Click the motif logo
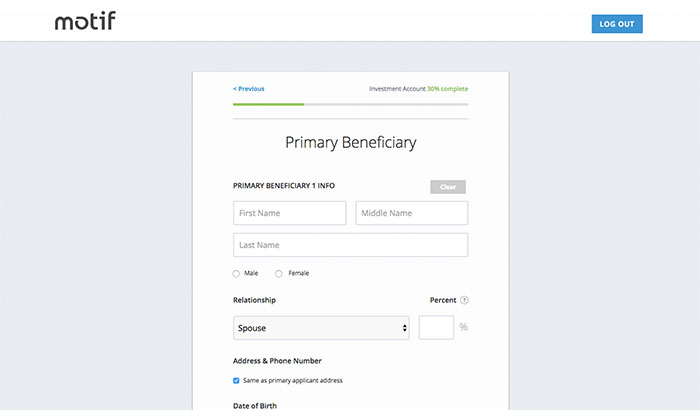 (85, 21)
